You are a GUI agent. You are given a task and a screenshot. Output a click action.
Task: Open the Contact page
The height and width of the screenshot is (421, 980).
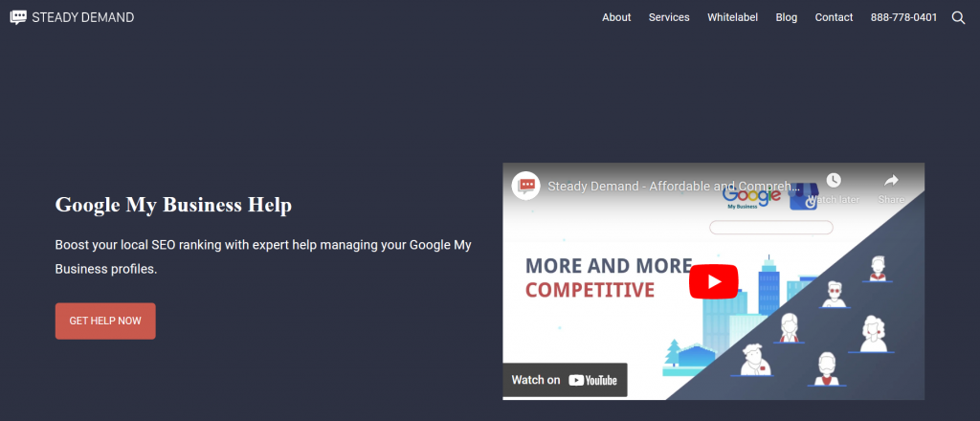point(834,17)
